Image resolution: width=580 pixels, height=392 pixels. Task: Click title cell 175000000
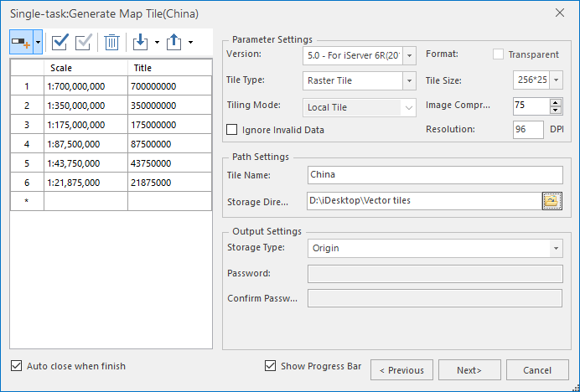(x=170, y=125)
